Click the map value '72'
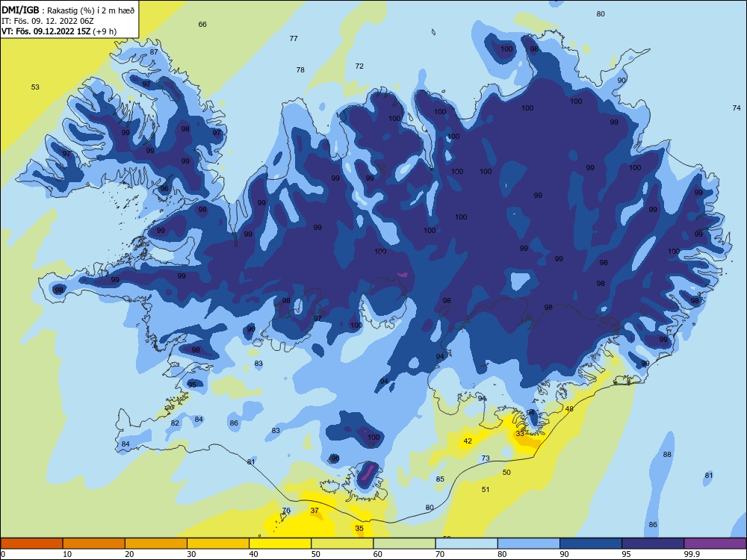The image size is (747, 560). 359,66
